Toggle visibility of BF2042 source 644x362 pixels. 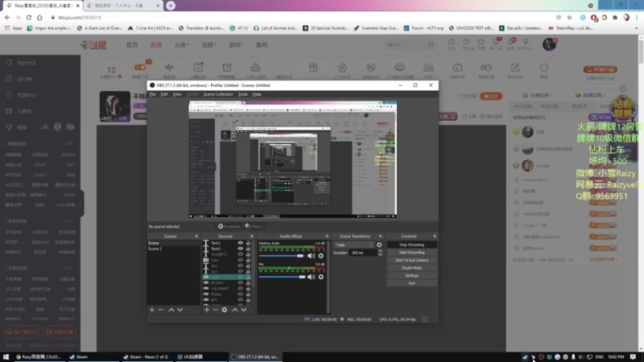coord(240,283)
